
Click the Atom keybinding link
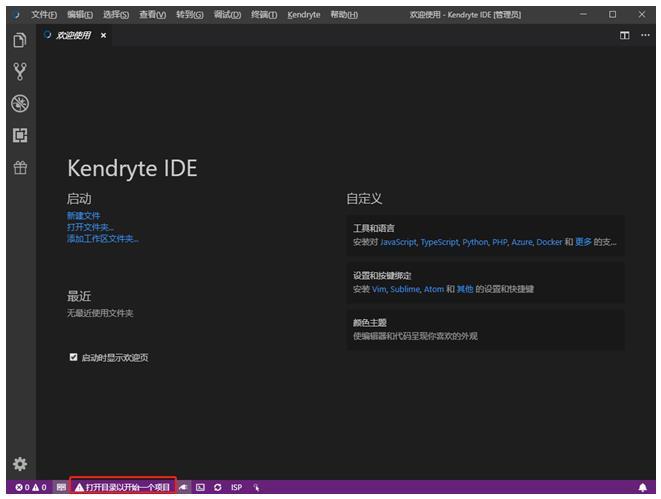point(434,289)
